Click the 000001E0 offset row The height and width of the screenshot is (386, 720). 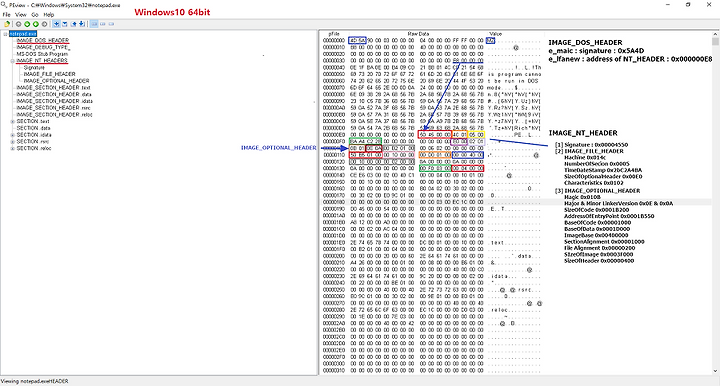[x=432, y=243]
